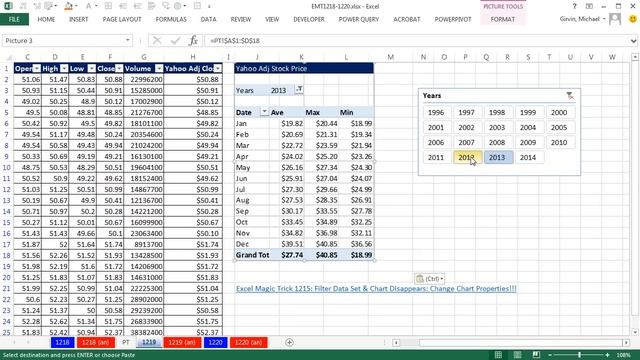Viewport: 640px width, 360px height.
Task: Click in the formula bar input field
Action: 416,41
